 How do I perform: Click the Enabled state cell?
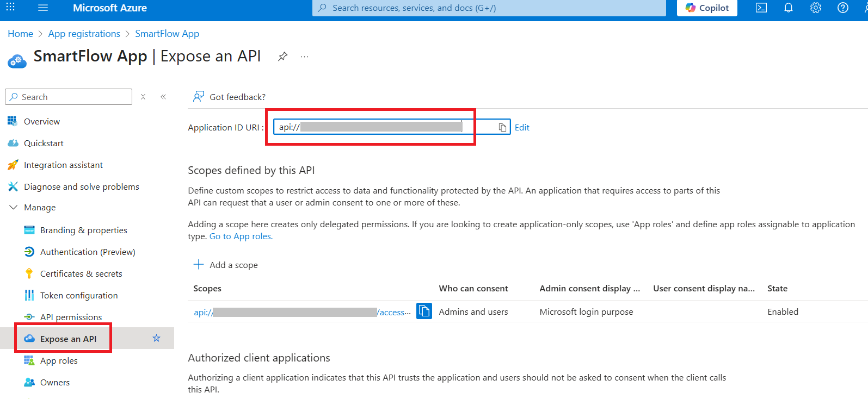[x=783, y=311]
